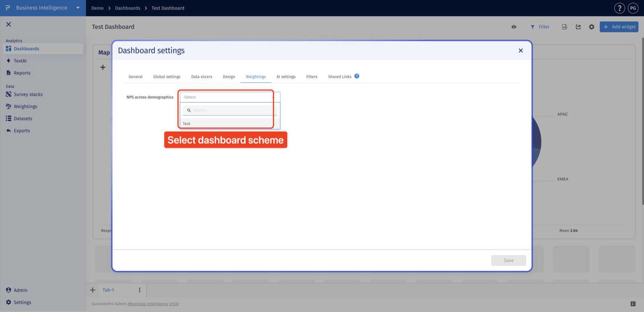This screenshot has width=644, height=312.
Task: Click the Exports arrow icon
Action: pyautogui.click(x=8, y=130)
